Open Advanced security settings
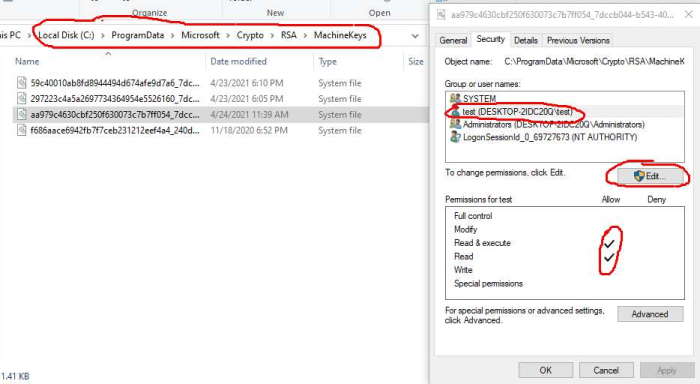Image resolution: width=700 pixels, height=384 pixels. click(650, 314)
